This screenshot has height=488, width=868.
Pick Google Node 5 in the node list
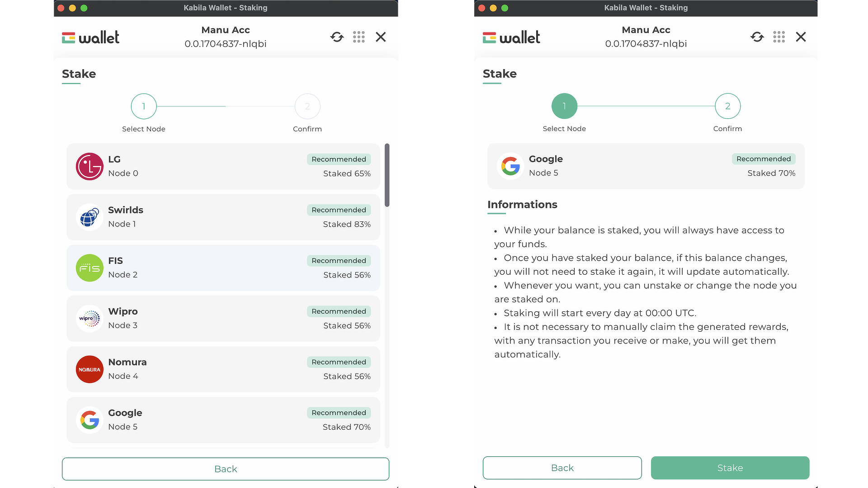point(223,420)
